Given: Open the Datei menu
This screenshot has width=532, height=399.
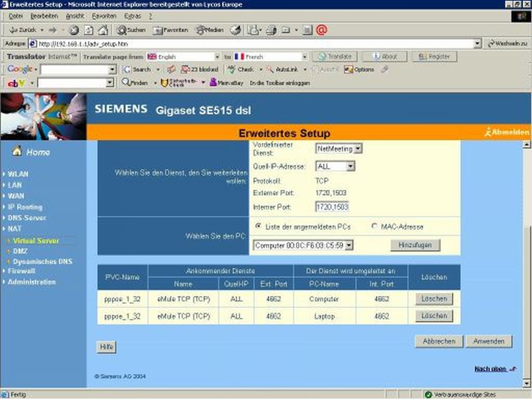Looking at the screenshot, I should [16, 16].
